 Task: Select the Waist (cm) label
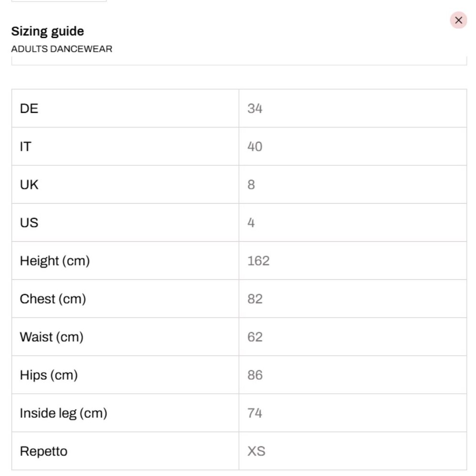51,337
